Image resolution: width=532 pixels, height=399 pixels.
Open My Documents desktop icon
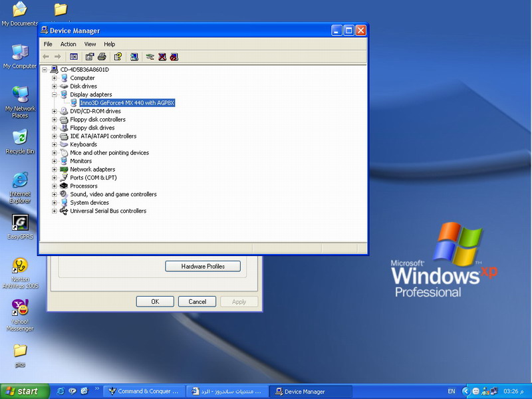coord(20,14)
